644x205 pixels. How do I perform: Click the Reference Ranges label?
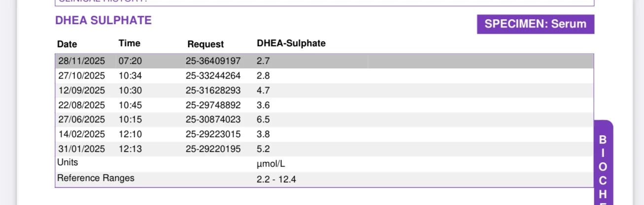(96, 178)
